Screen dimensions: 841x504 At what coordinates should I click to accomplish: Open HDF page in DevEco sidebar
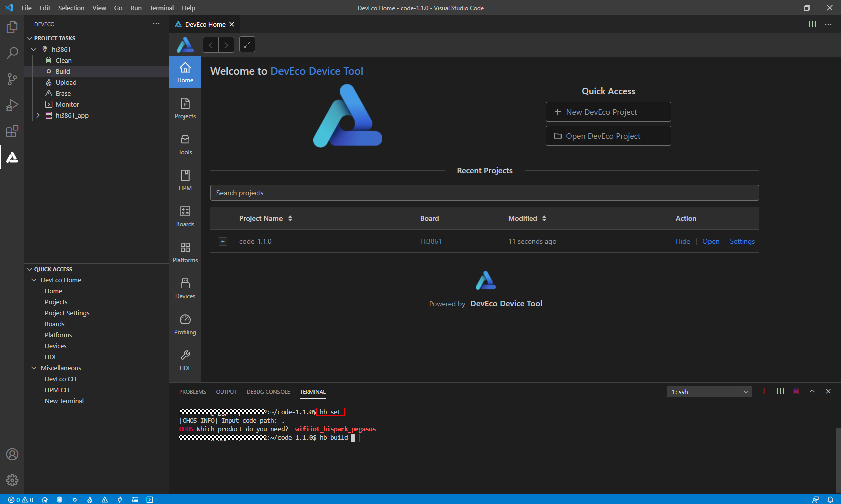click(x=185, y=360)
